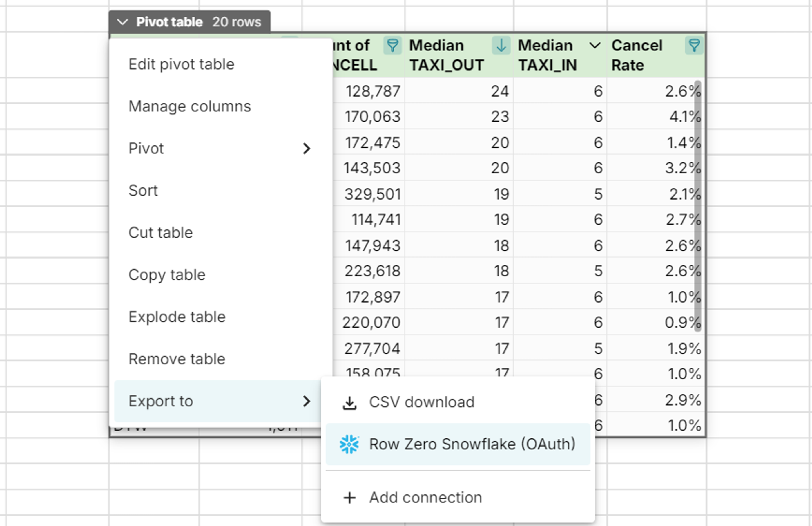812x526 pixels.
Task: Open the Median TAXI_IN column dropdown chevron
Action: coord(595,45)
